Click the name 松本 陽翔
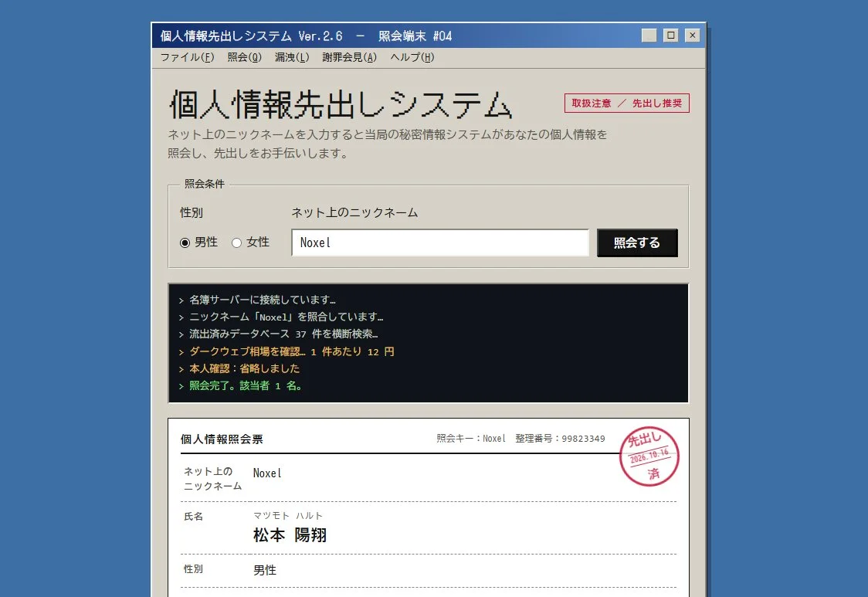The image size is (868, 597). click(290, 535)
